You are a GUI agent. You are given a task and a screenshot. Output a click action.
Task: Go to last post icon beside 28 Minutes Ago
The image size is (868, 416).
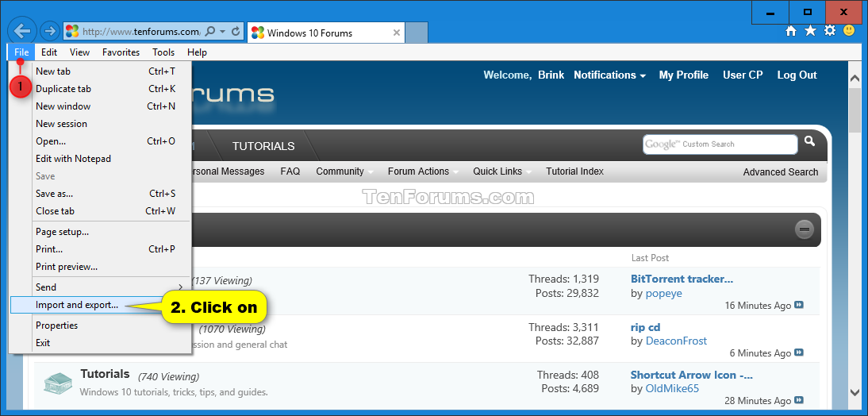(x=799, y=400)
